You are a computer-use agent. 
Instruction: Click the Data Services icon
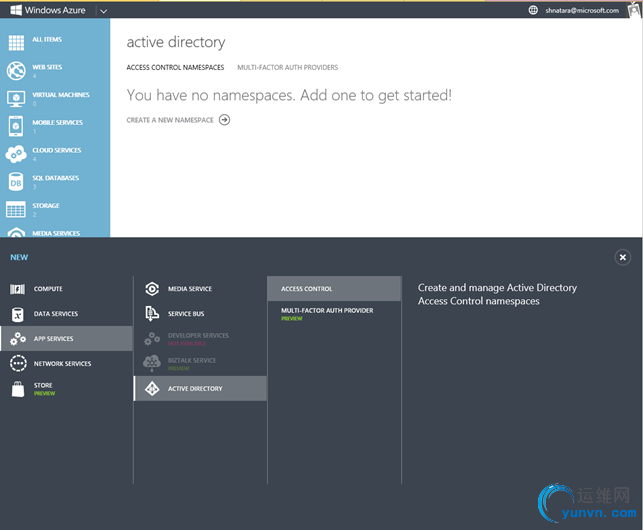[18, 314]
